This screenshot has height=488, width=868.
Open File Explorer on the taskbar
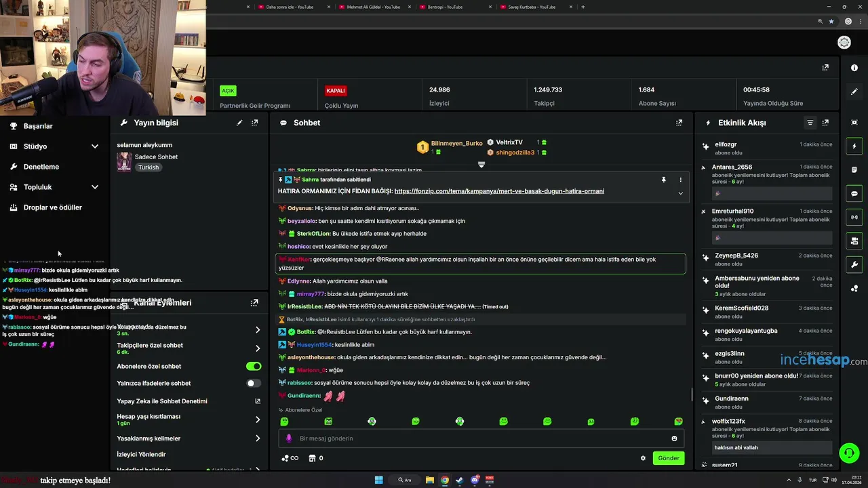click(430, 480)
